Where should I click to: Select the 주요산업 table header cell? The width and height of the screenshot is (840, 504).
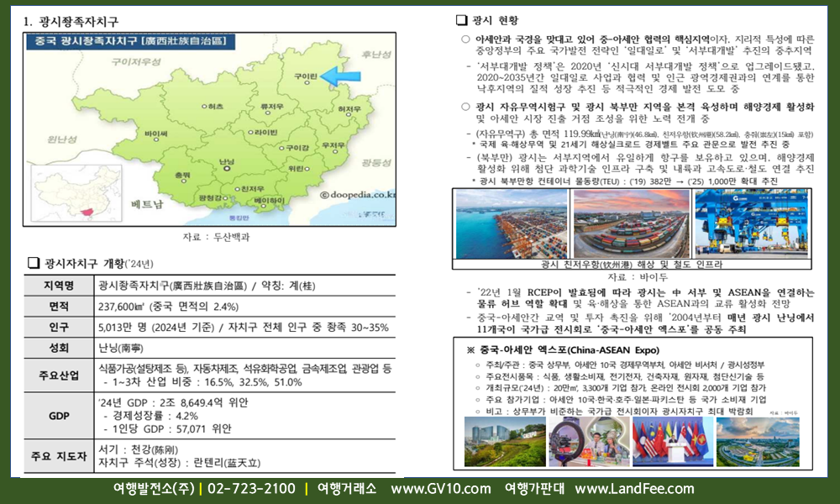(59, 375)
